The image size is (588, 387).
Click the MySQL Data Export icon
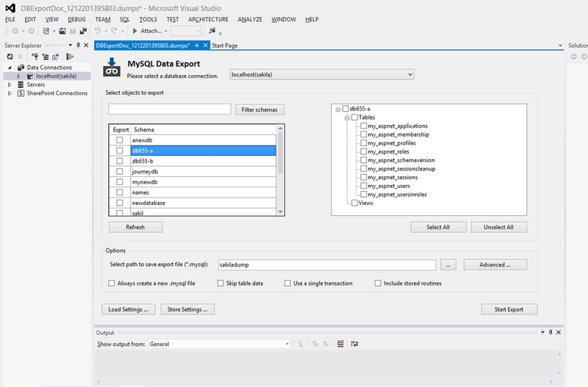112,68
